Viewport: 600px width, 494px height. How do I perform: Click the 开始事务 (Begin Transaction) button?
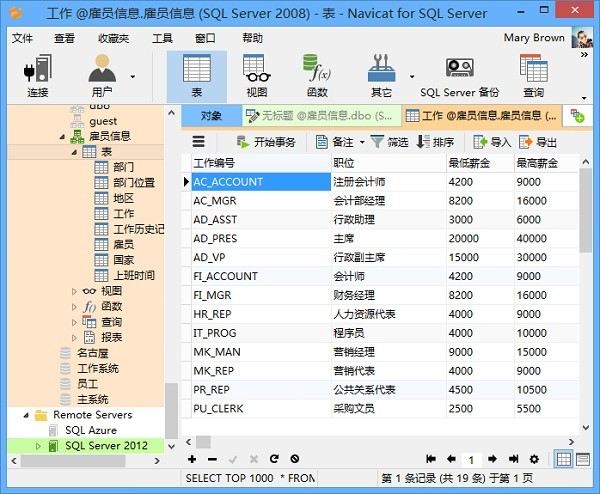pos(266,142)
